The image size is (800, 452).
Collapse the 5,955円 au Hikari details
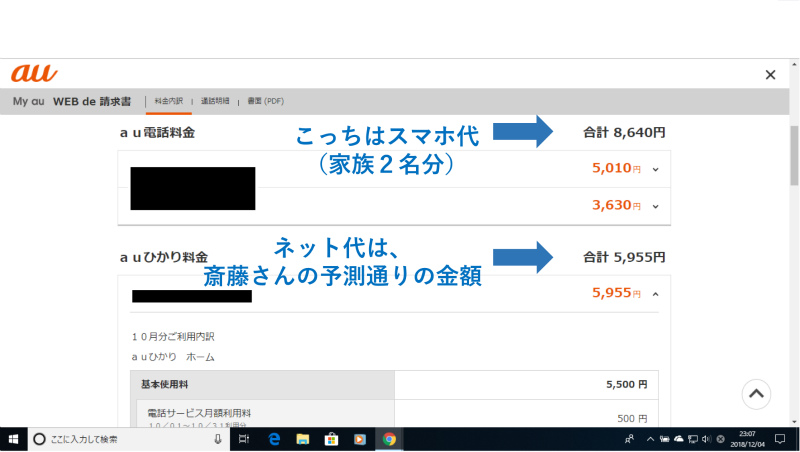[x=656, y=294]
